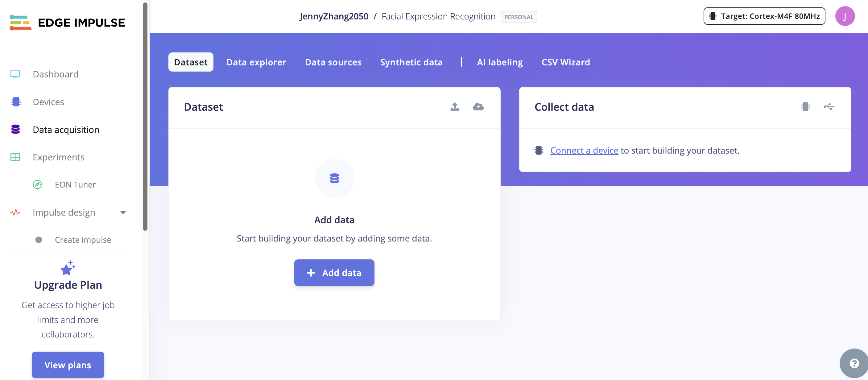Click the EON Tuner compass icon

coord(37,185)
